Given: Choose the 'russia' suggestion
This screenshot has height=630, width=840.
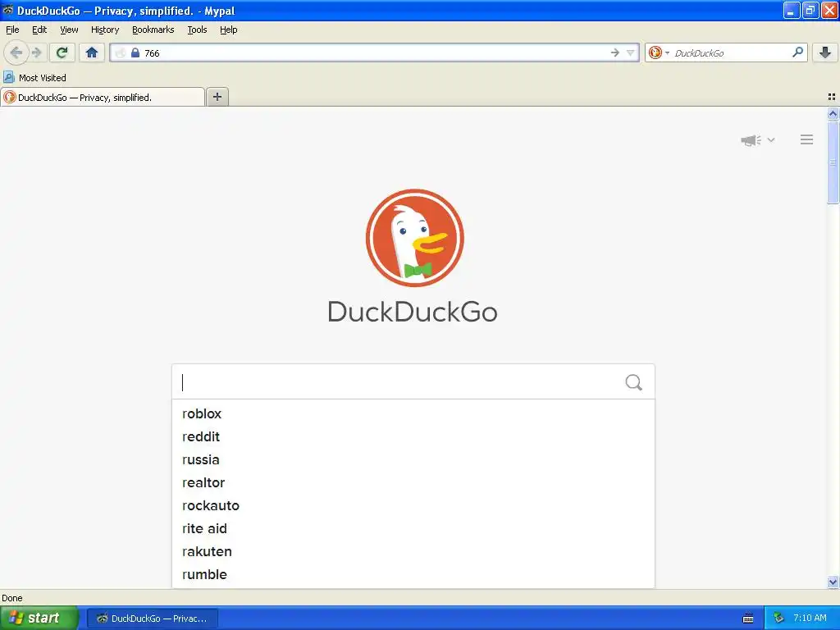Looking at the screenshot, I should click(x=413, y=459).
